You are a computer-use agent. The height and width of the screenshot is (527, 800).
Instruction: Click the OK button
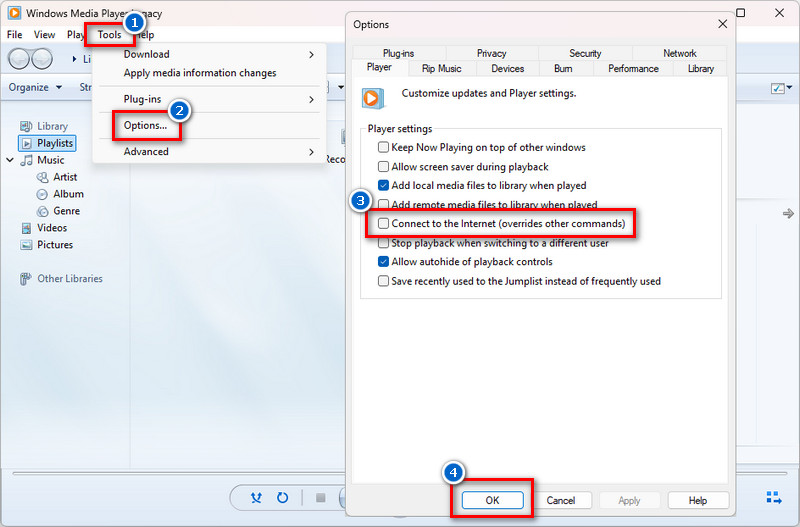[492, 500]
